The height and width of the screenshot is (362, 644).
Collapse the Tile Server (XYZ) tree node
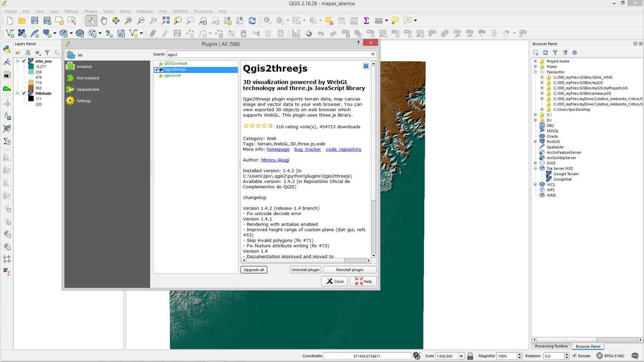(x=535, y=169)
